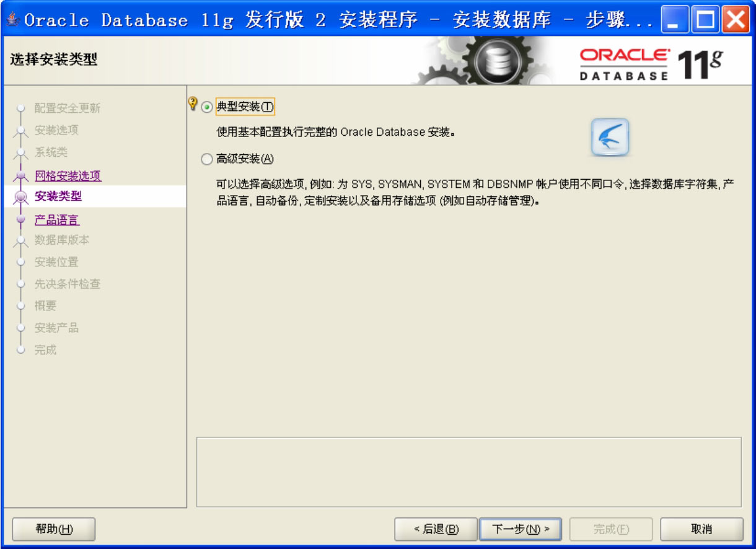Image resolution: width=756 pixels, height=549 pixels.
Task: Click the Oracle Database 11g logo
Action: (x=651, y=64)
